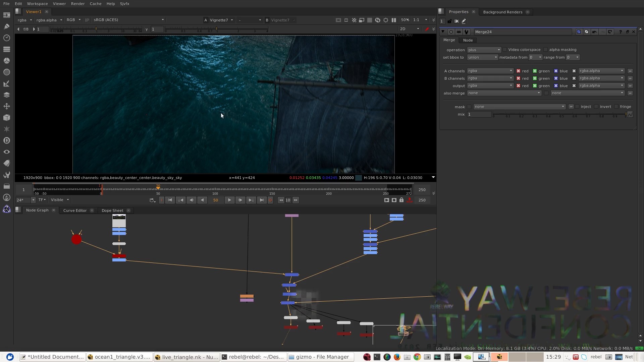Open the Time nodes group

click(x=7, y=38)
